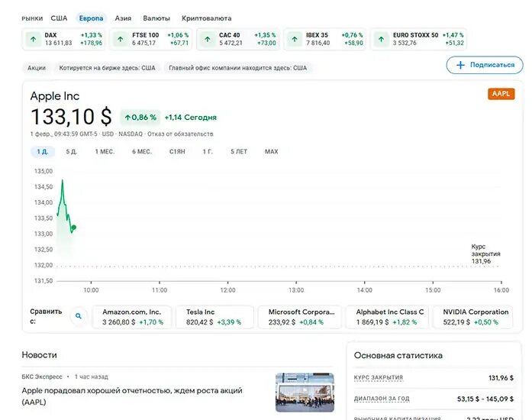Select the 1 Г. chart range
532x420 pixels.
click(208, 152)
